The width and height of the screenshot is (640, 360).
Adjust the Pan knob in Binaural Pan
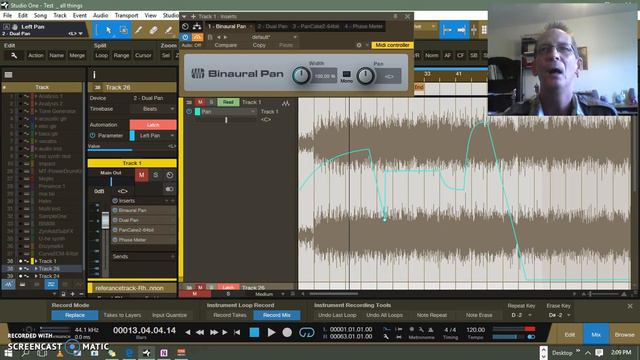tap(365, 76)
